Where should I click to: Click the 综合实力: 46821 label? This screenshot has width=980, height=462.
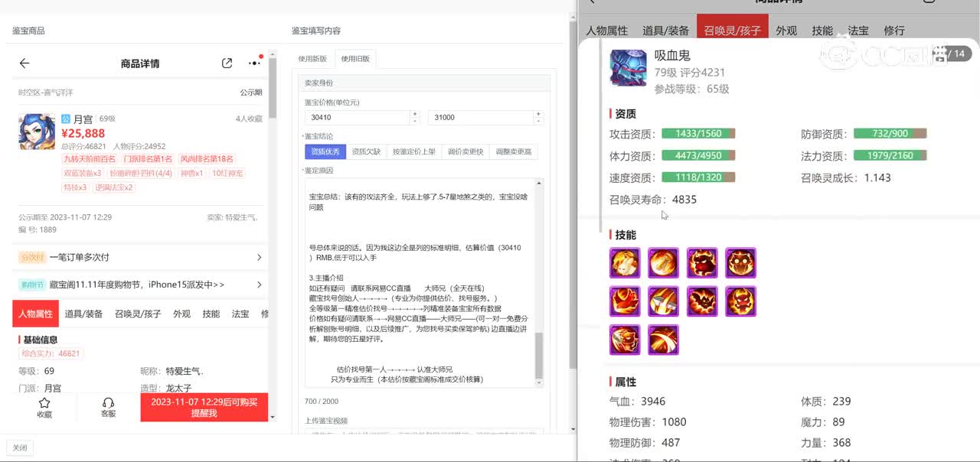(51, 353)
